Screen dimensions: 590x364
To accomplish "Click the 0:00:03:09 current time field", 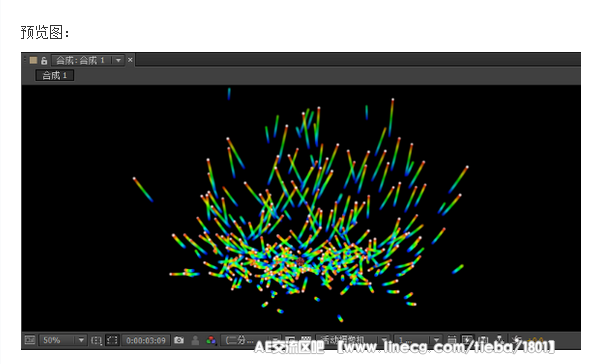I will tap(146, 341).
